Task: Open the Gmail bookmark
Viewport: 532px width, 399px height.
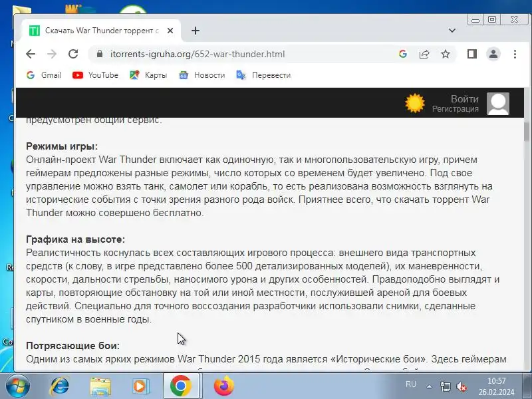Action: (x=44, y=75)
